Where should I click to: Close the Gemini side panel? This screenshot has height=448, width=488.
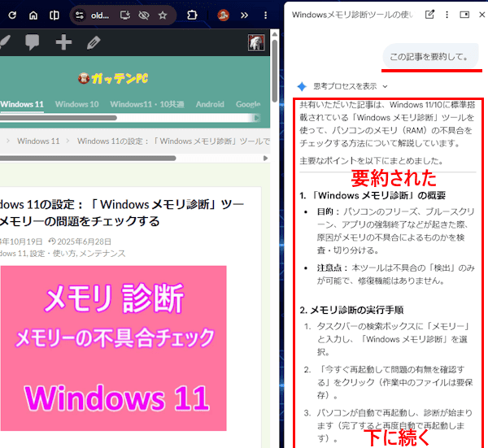(481, 15)
